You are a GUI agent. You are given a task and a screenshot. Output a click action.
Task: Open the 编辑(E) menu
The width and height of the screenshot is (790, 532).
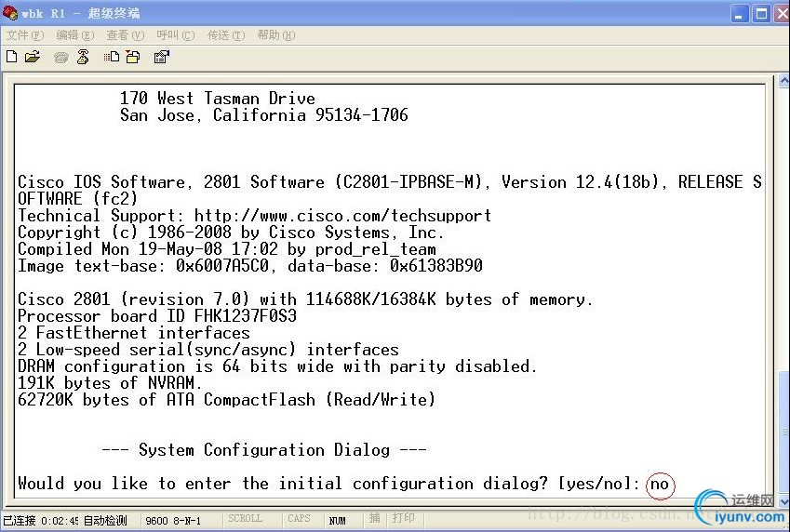(x=75, y=35)
